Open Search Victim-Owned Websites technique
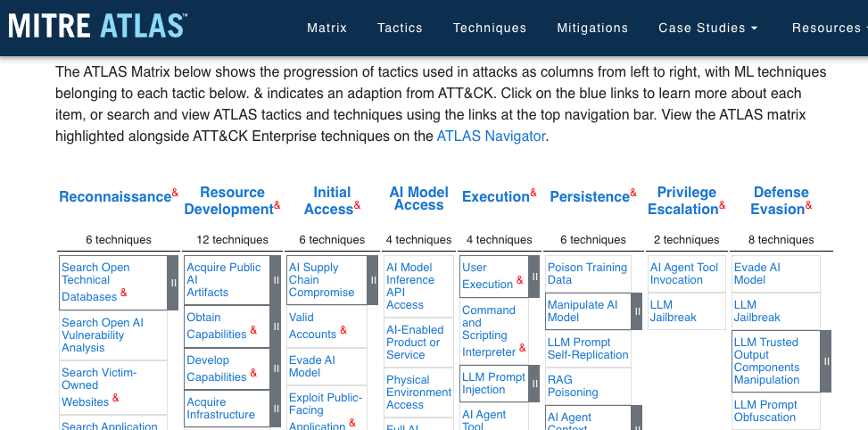 point(98,387)
